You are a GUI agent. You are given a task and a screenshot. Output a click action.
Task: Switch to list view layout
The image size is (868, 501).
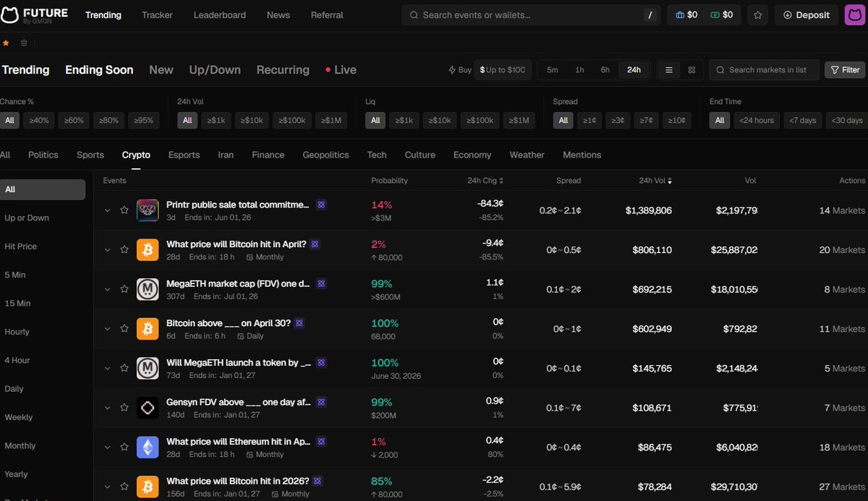[x=669, y=70]
